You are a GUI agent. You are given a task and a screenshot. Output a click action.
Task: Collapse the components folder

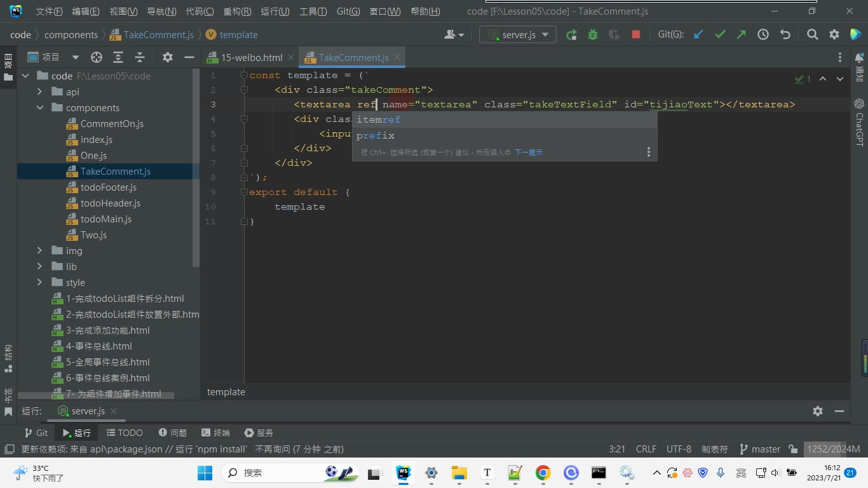pos(39,108)
